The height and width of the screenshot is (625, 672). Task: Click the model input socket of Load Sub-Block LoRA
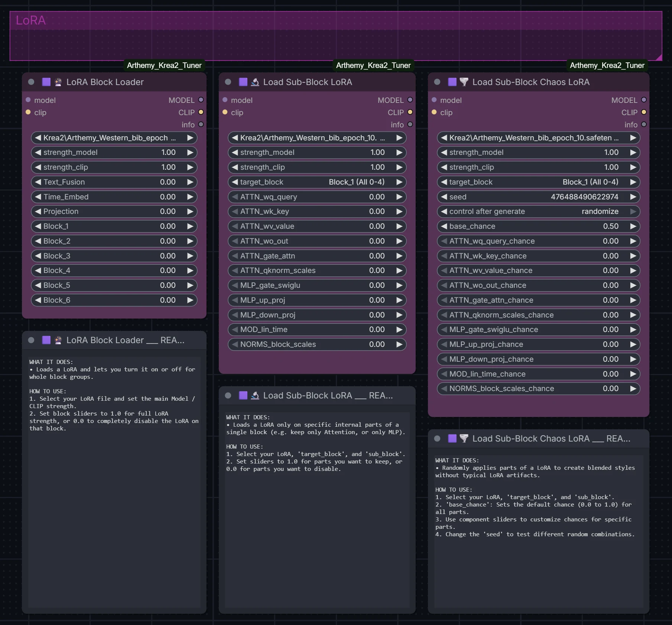click(x=225, y=100)
